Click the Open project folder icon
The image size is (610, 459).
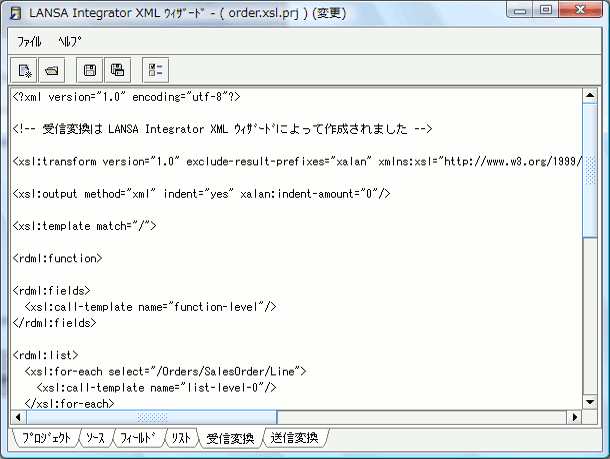[x=52, y=70]
